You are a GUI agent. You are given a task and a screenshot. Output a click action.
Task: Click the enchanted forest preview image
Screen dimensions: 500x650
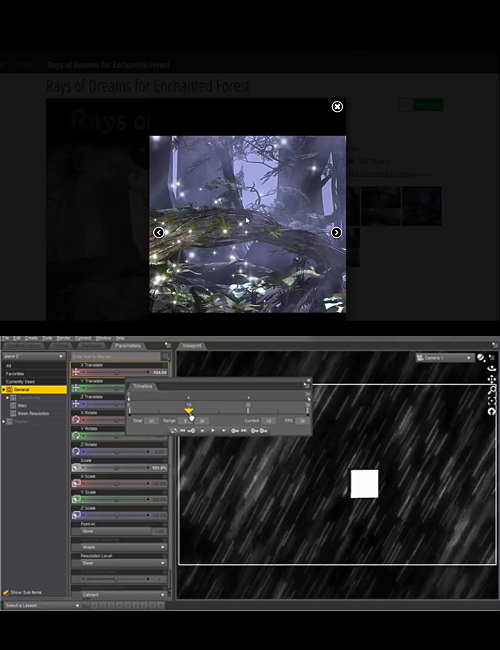tap(248, 224)
